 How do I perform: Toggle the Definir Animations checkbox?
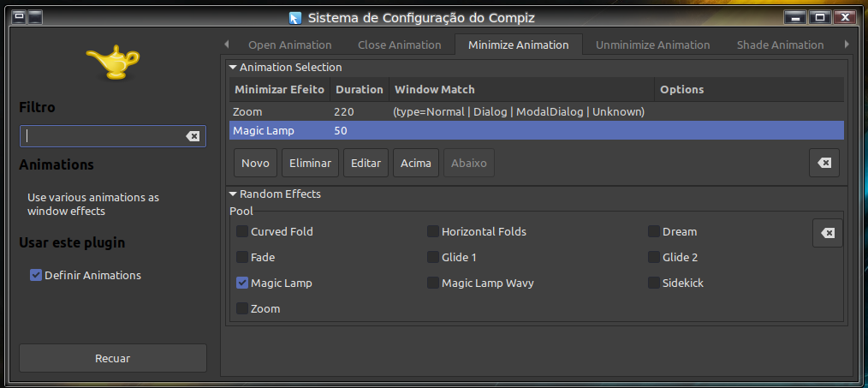click(36, 276)
